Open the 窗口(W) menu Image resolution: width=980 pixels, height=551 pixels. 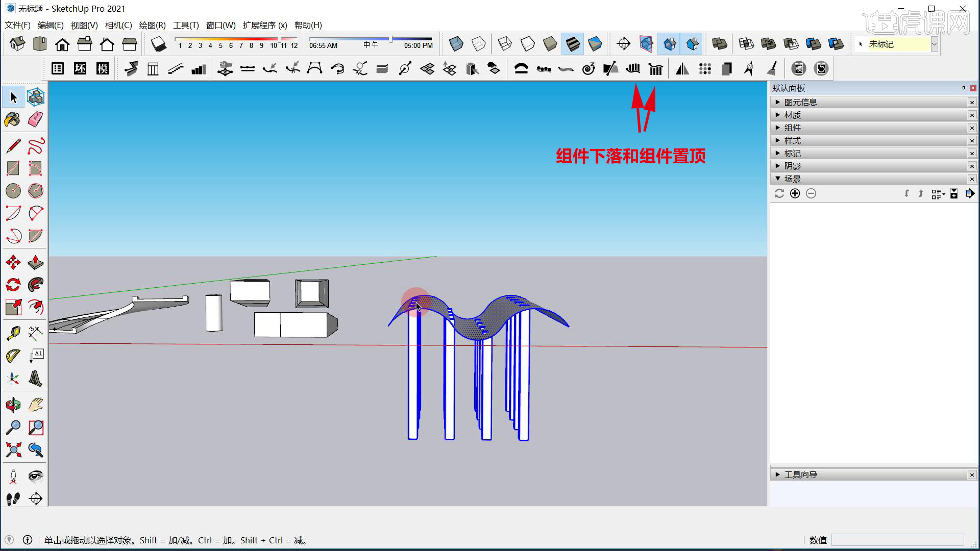point(221,25)
